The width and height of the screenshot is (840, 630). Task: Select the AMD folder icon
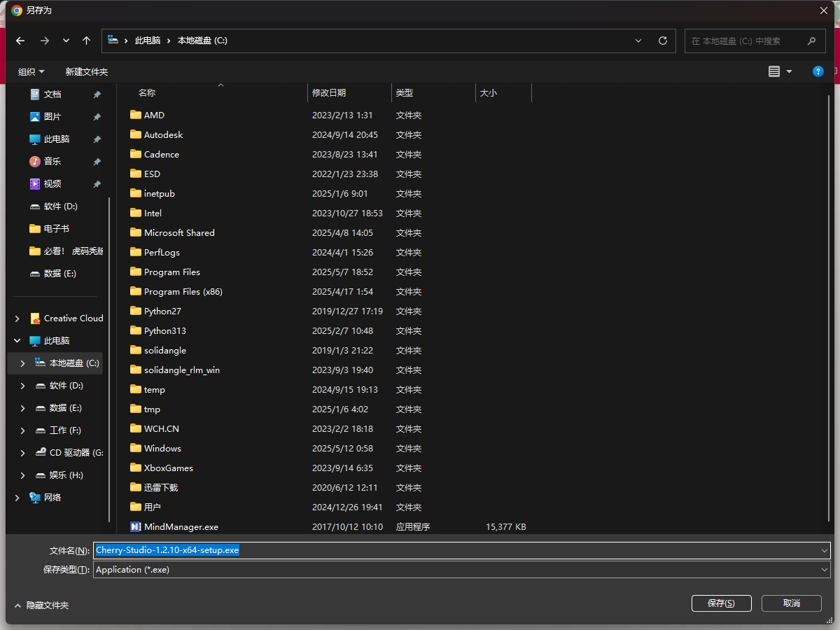tap(136, 115)
